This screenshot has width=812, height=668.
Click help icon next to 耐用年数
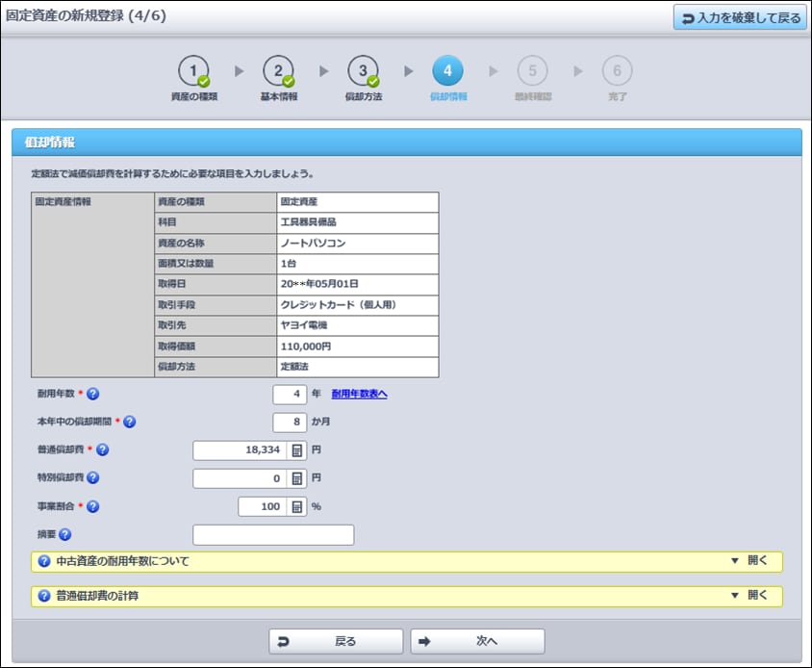tap(93, 394)
